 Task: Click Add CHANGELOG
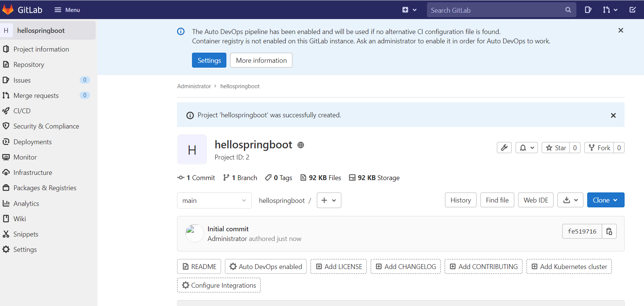pos(406,266)
